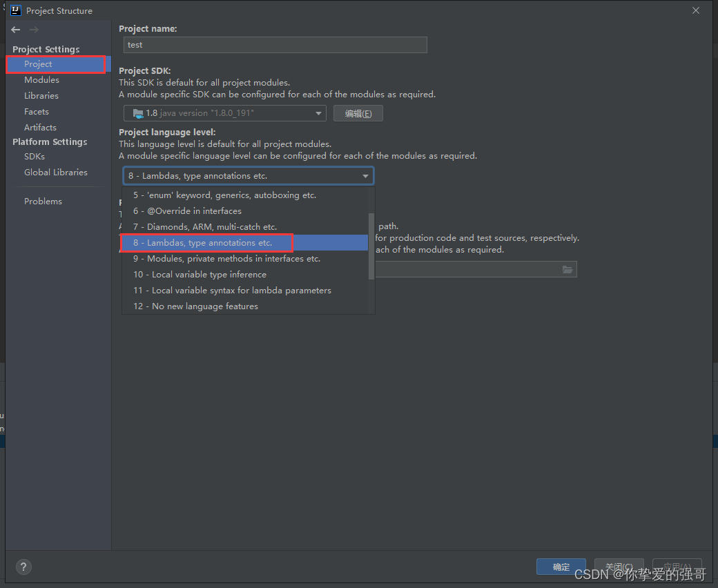Expand the Project SDK dropdown arrow
This screenshot has height=588, width=718.
click(318, 113)
